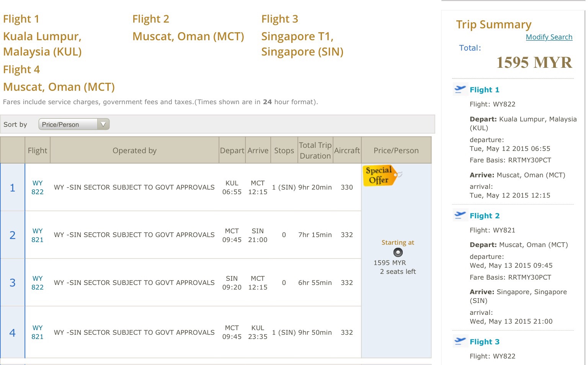Click the Flight 3 airplane icon in Trip Summary
The image size is (588, 365).
point(460,341)
